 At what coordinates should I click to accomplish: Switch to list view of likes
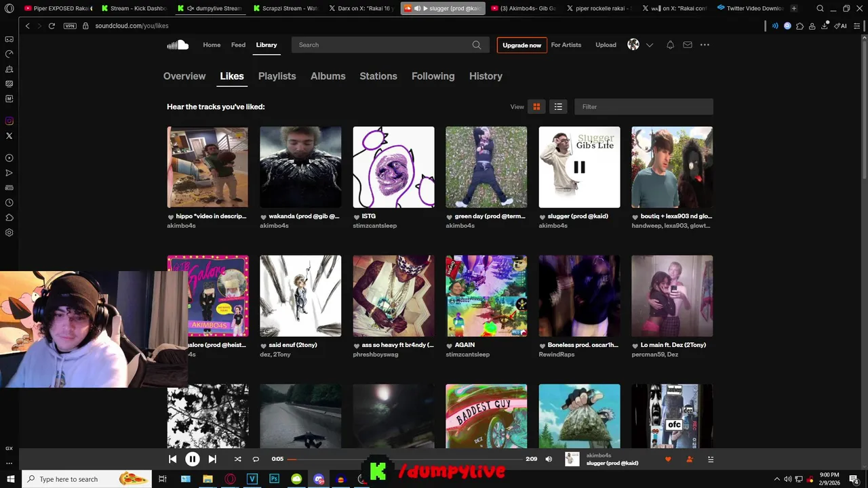[558, 106]
